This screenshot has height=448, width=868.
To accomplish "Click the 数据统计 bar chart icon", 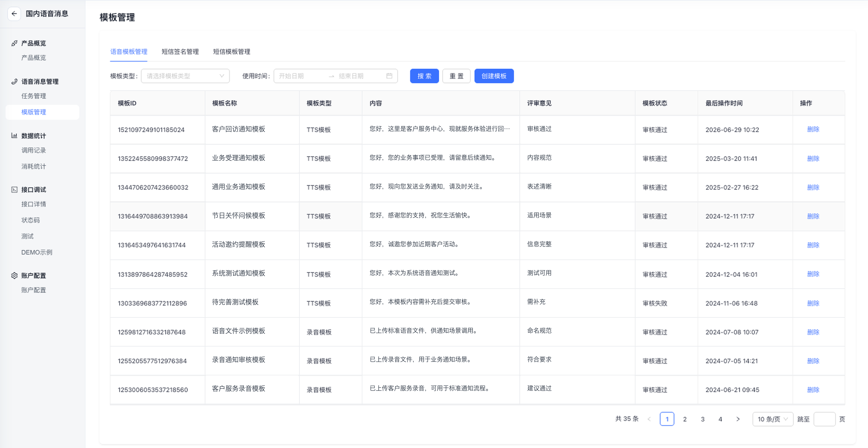I will (x=14, y=136).
